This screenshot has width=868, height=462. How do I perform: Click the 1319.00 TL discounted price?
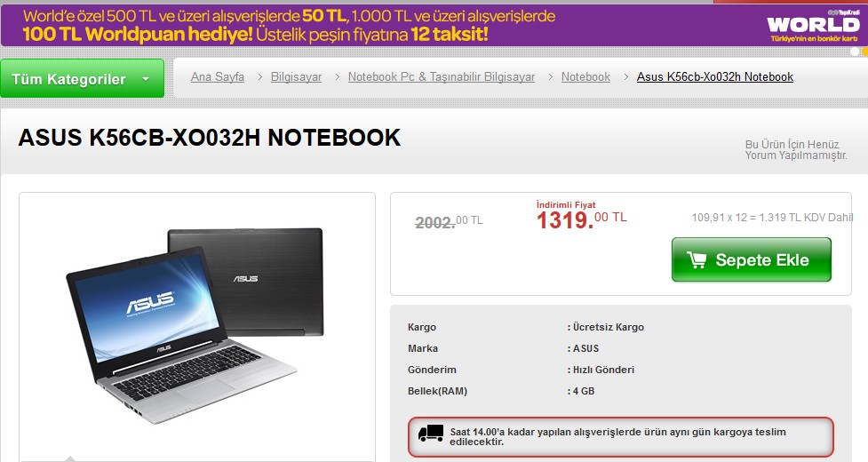pos(581,219)
